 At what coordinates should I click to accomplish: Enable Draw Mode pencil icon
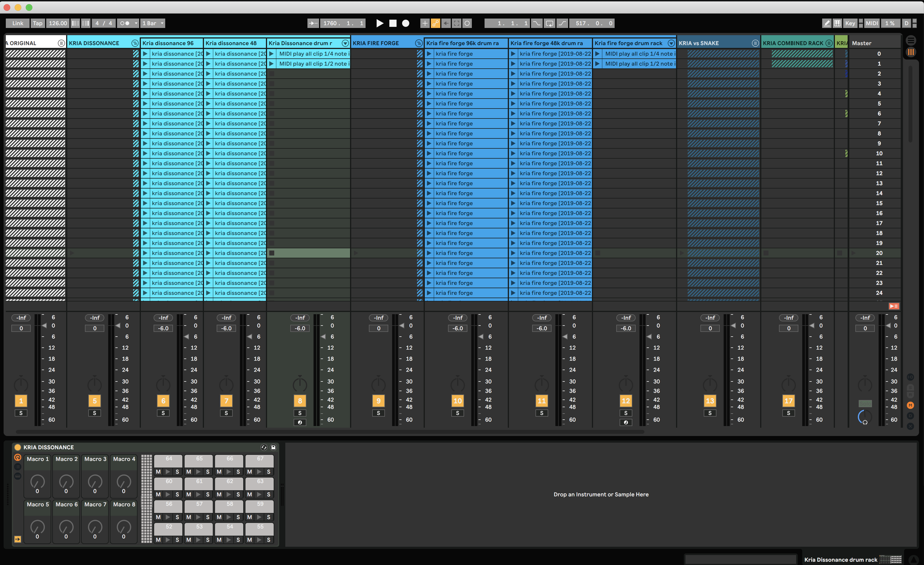click(827, 23)
